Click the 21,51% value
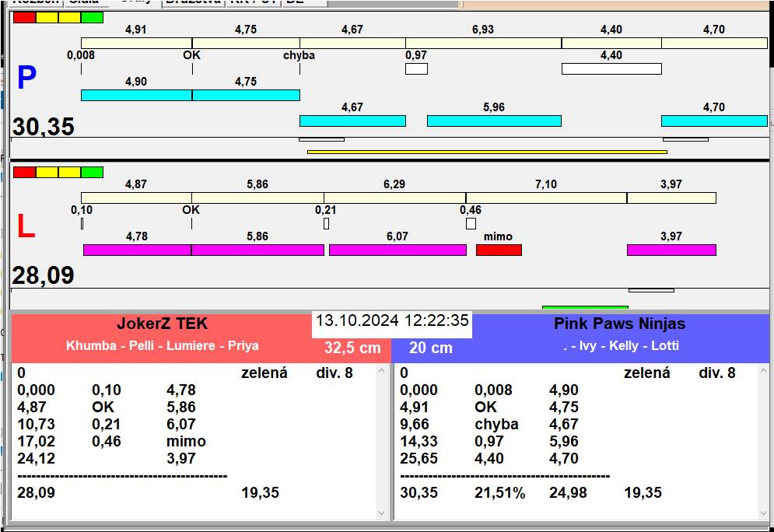The height and width of the screenshot is (532, 774). [x=499, y=492]
